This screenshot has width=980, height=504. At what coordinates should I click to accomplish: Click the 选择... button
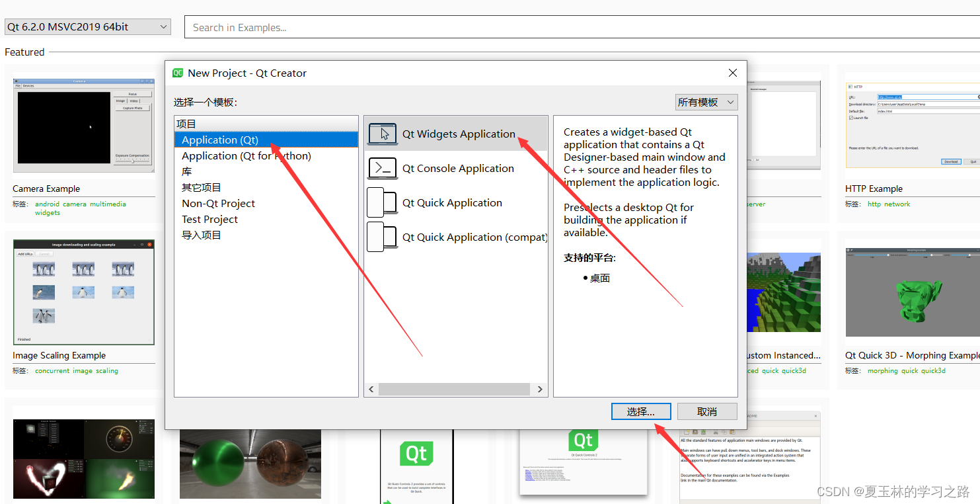[641, 411]
